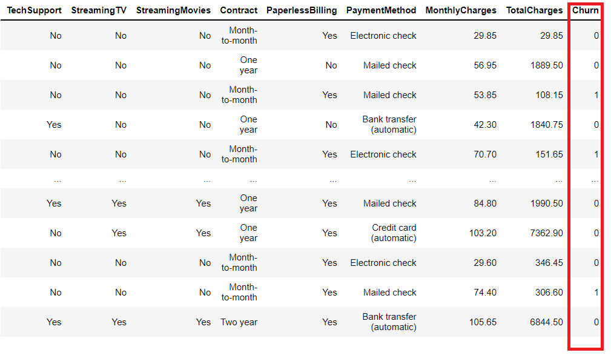
Task: Select the StreamingTV column header
Action: point(99,10)
